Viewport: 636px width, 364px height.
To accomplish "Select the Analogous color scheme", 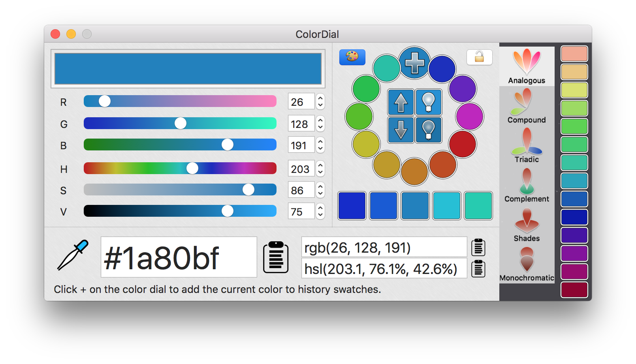I will point(527,66).
